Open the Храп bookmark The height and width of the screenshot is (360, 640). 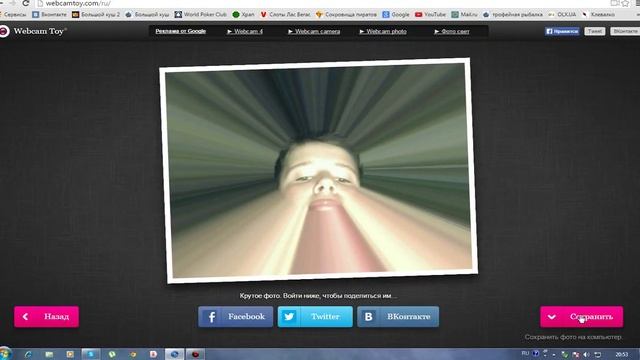243,14
